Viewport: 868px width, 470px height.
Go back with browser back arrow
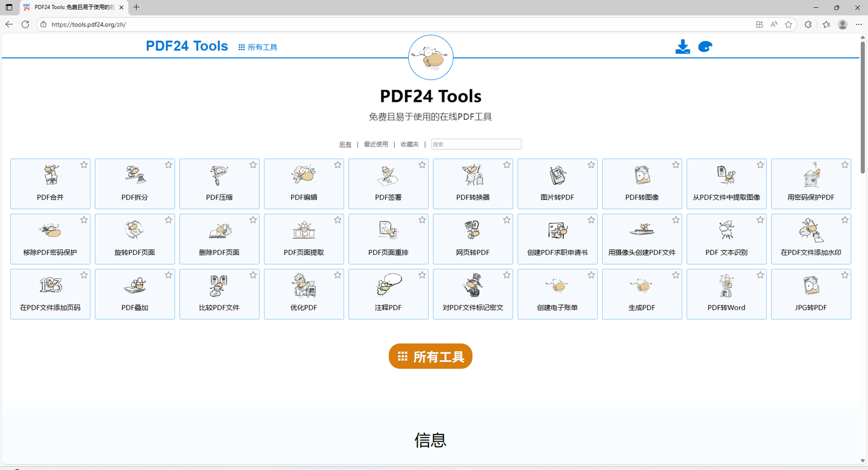click(9, 25)
